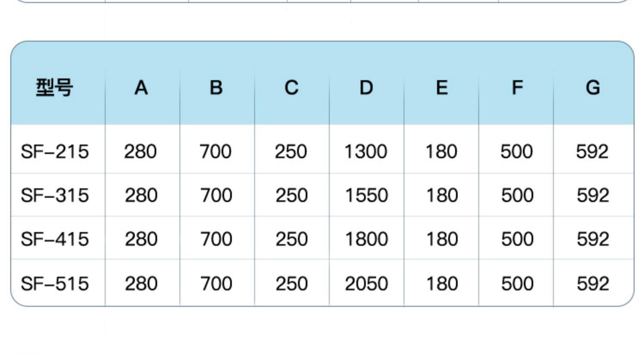Select the column A header cell
The image size is (644, 353).
point(141,88)
